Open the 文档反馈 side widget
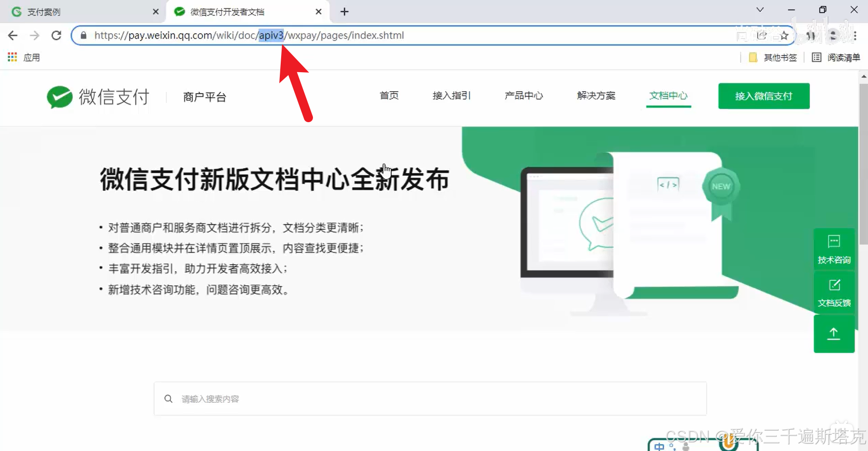This screenshot has width=868, height=451. pos(834,293)
